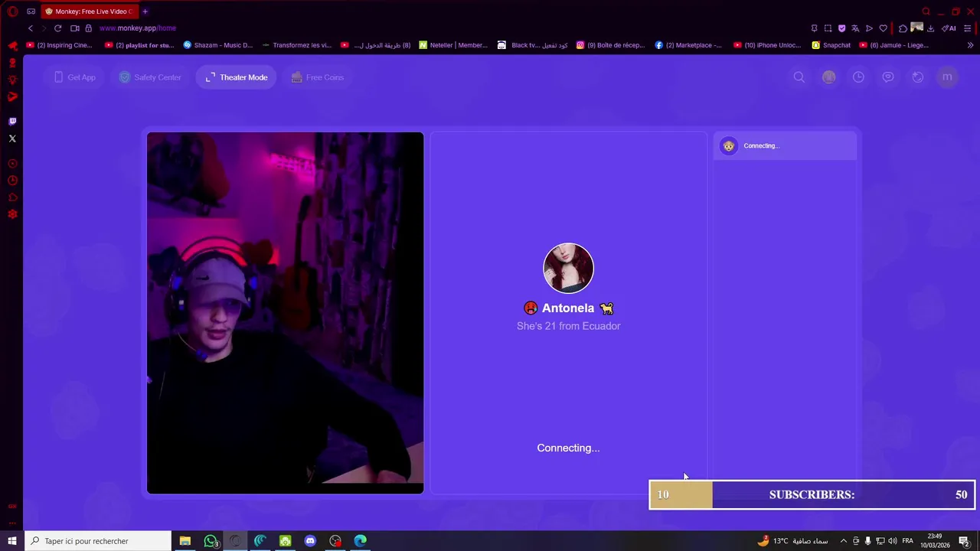Image resolution: width=980 pixels, height=551 pixels.
Task: Click the Opera GX logo menu
Action: coord(12,11)
